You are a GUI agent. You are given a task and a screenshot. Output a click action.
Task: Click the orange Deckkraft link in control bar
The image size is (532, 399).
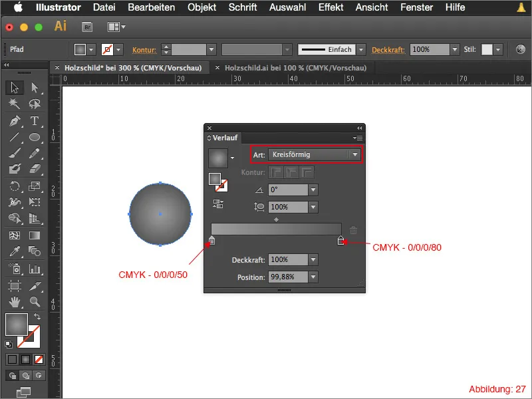pos(388,50)
